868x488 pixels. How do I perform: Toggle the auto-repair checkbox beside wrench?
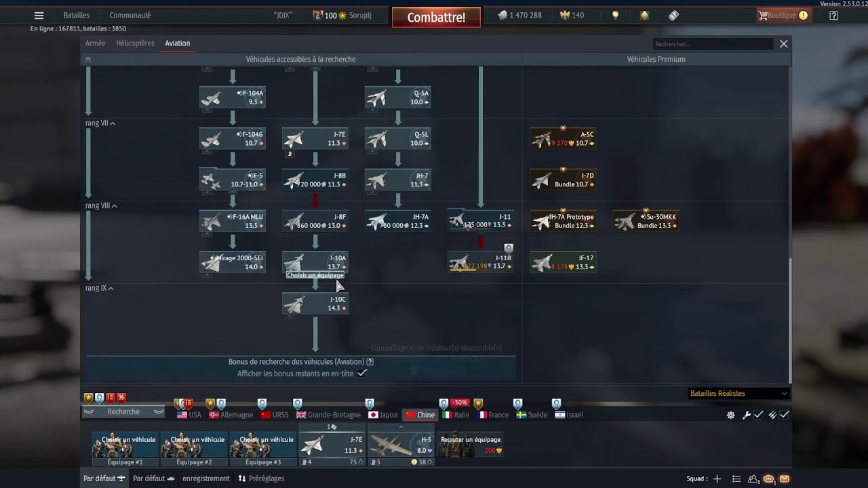[x=759, y=415]
